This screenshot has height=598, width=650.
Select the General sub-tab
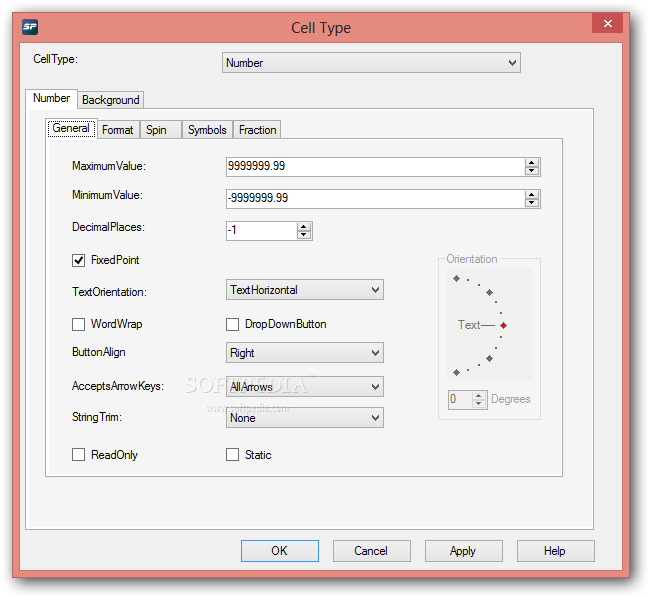(71, 128)
